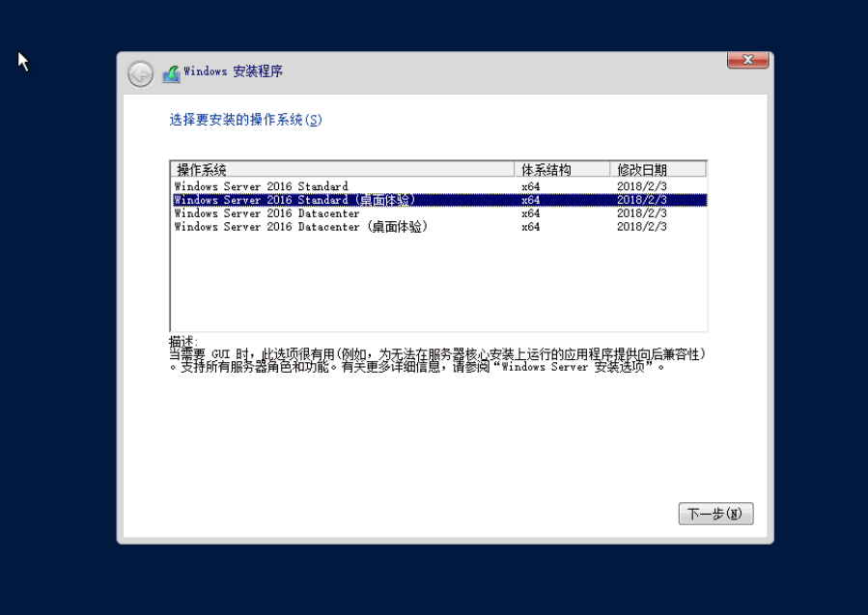Close the Windows 安装程序 dialog
The width and height of the screenshot is (868, 615).
coord(748,60)
